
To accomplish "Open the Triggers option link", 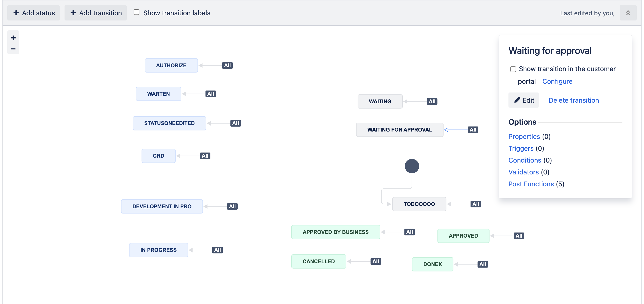I will point(521,148).
